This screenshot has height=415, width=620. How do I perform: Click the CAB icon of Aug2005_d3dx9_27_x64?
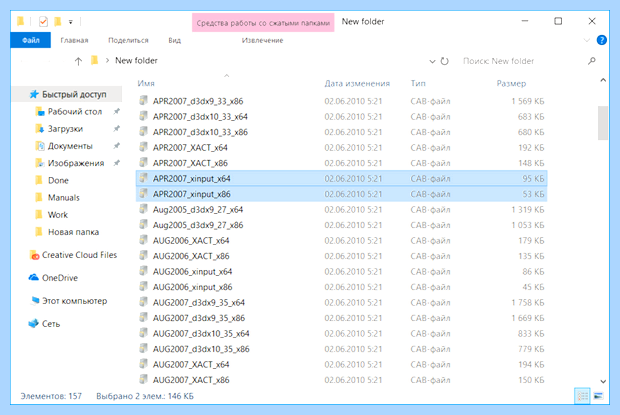click(x=143, y=209)
